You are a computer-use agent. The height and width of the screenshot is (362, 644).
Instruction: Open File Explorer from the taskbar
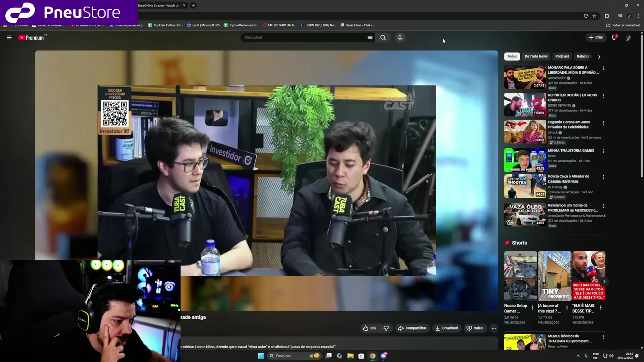click(x=350, y=356)
